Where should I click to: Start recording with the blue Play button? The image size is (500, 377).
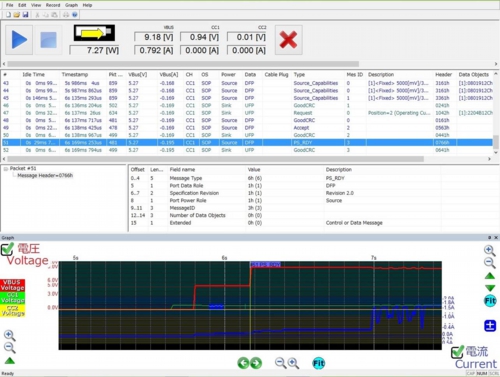pos(19,40)
